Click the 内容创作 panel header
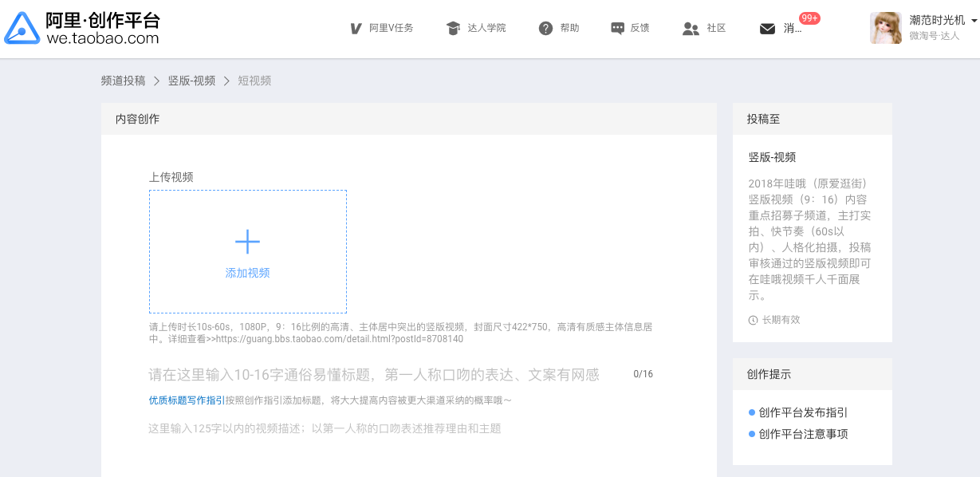The height and width of the screenshot is (477, 980). point(408,119)
